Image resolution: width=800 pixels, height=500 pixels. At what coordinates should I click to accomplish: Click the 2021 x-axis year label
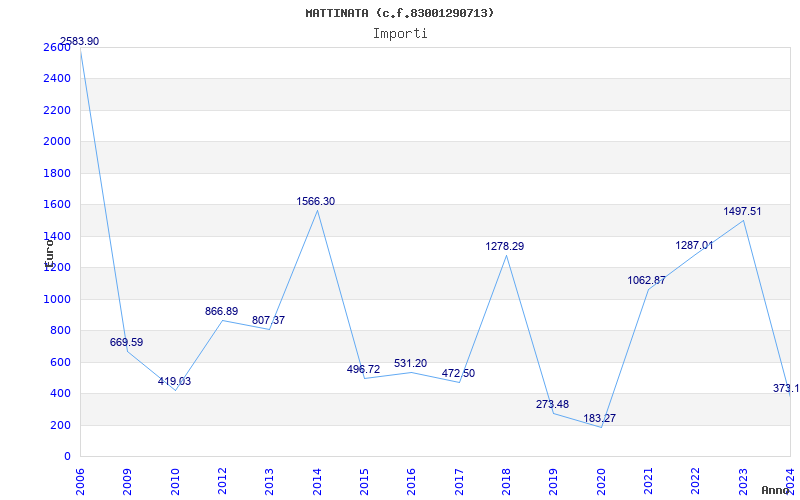pos(648,482)
